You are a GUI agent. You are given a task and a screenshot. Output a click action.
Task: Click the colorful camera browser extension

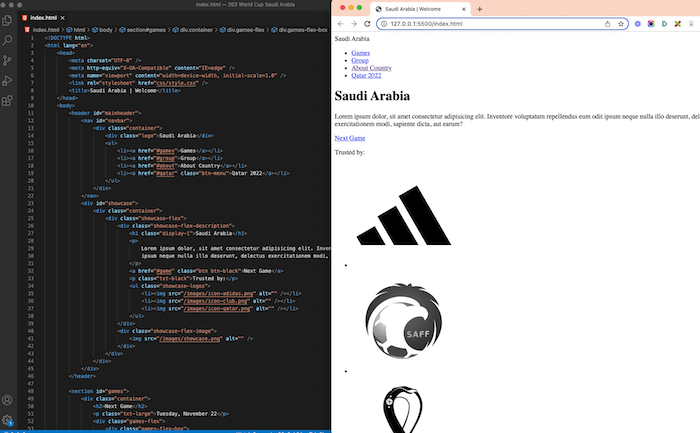coord(651,24)
